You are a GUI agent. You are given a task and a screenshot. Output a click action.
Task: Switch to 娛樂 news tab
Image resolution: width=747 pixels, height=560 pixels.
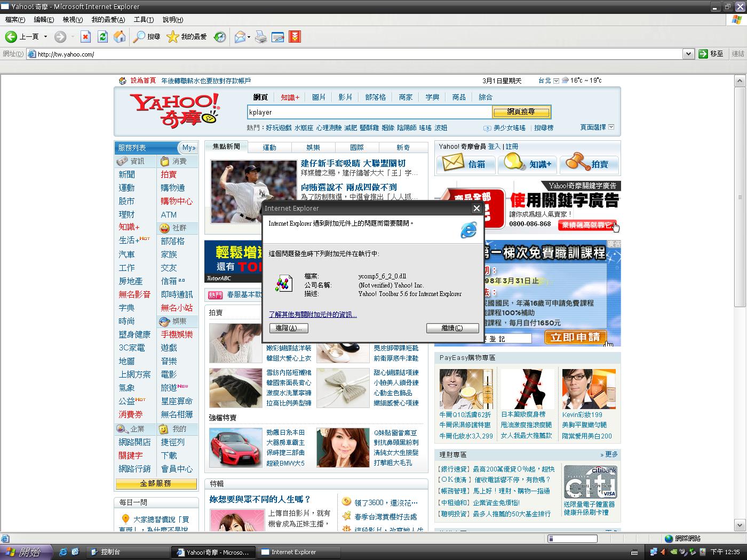pyautogui.click(x=313, y=147)
